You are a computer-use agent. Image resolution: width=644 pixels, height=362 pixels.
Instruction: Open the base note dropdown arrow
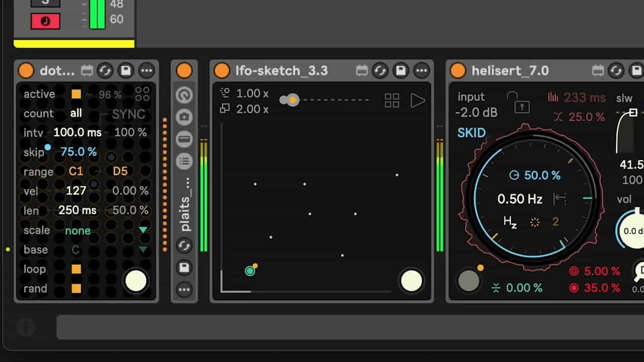point(143,250)
